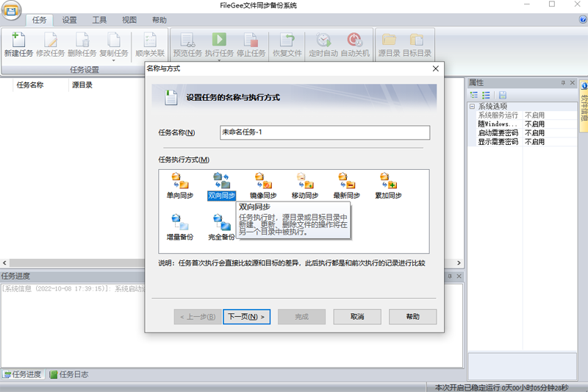Click the 顺序关联 toolbar icon
Screen dimensions: 588x392
150,44
